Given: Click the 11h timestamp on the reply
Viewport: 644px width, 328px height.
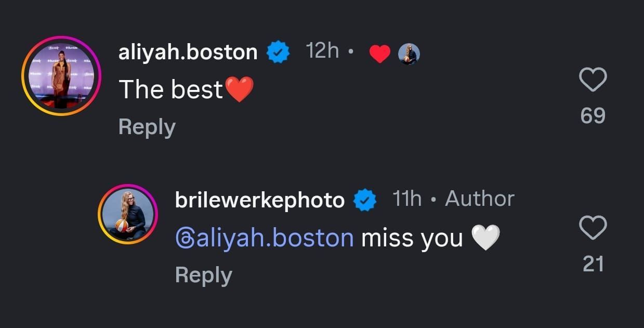Looking at the screenshot, I should point(406,198).
